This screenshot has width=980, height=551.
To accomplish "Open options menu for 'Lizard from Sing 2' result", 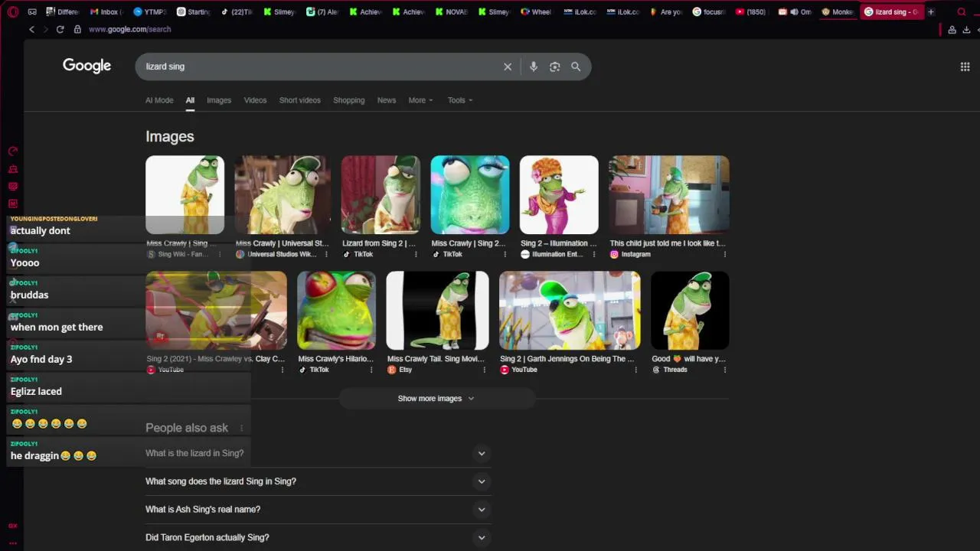I will [416, 254].
